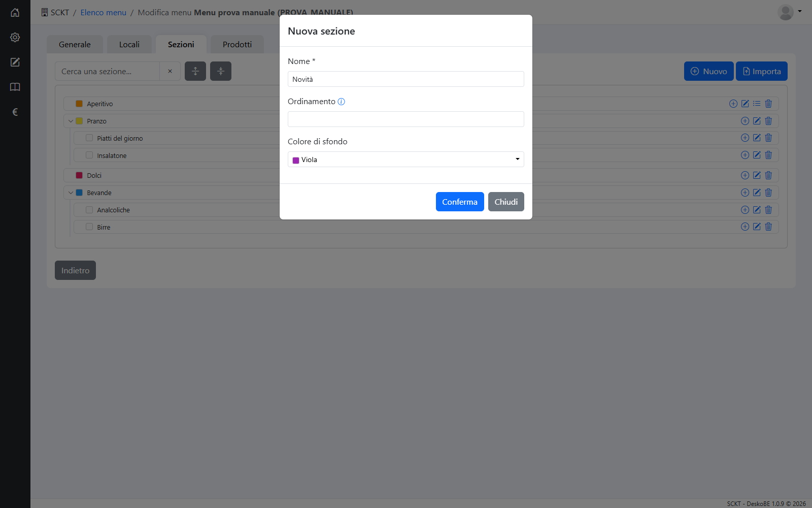Clear the section search field

tap(170, 71)
